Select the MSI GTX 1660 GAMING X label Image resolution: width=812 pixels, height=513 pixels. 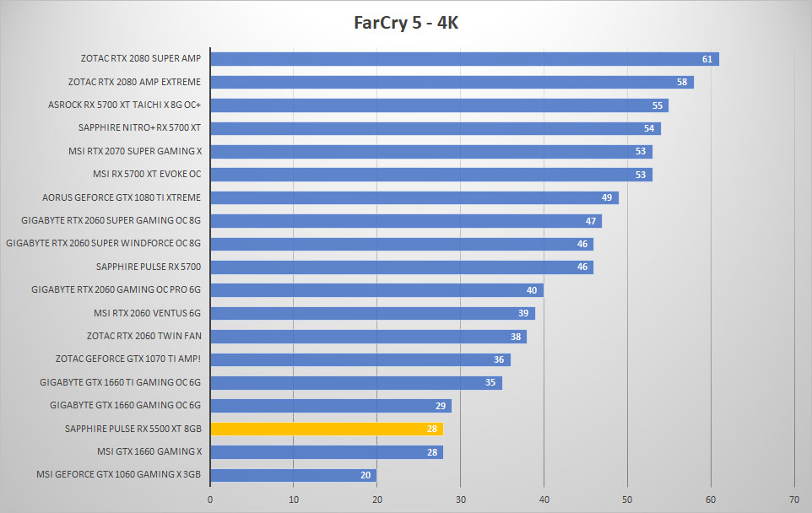(149, 451)
